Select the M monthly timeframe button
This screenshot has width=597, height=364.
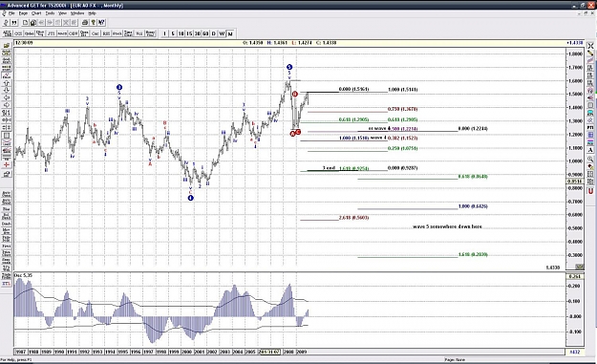click(230, 33)
